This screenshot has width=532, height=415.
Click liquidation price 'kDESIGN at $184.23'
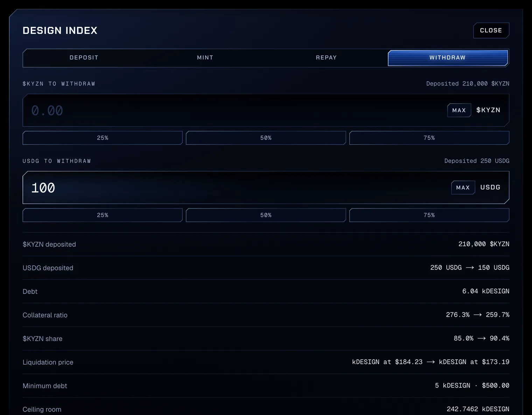pos(387,362)
